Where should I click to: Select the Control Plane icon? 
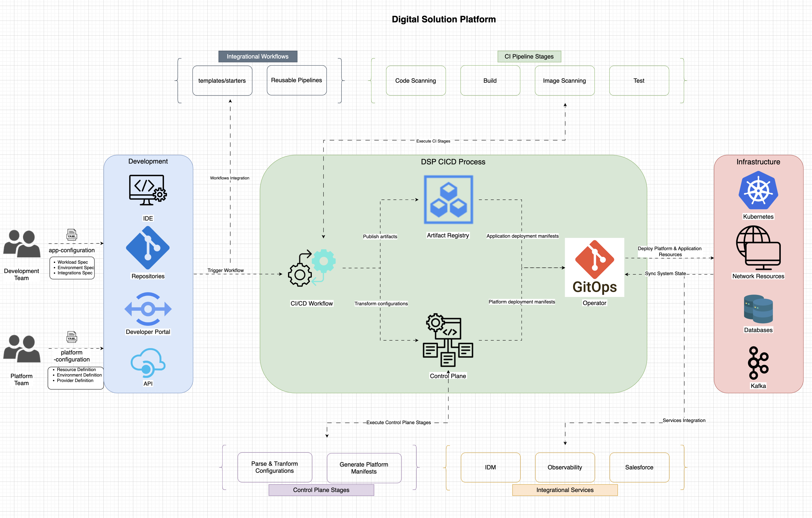coord(448,340)
